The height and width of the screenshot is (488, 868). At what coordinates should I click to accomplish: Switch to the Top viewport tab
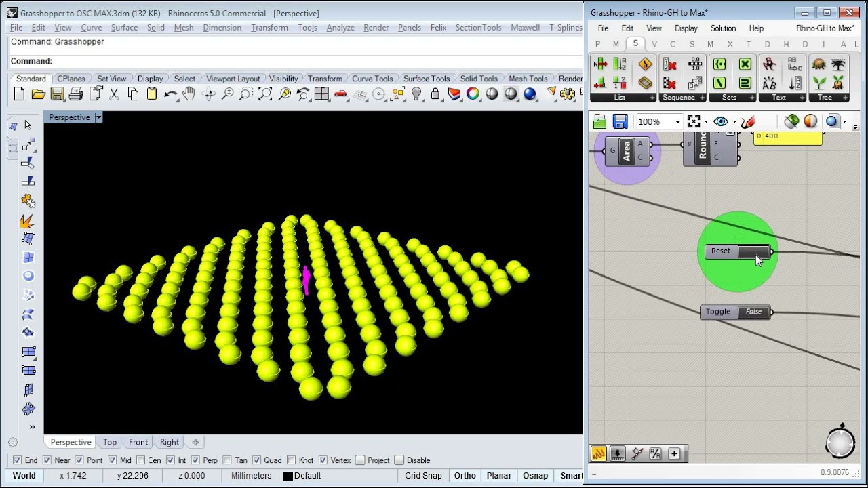point(110,442)
